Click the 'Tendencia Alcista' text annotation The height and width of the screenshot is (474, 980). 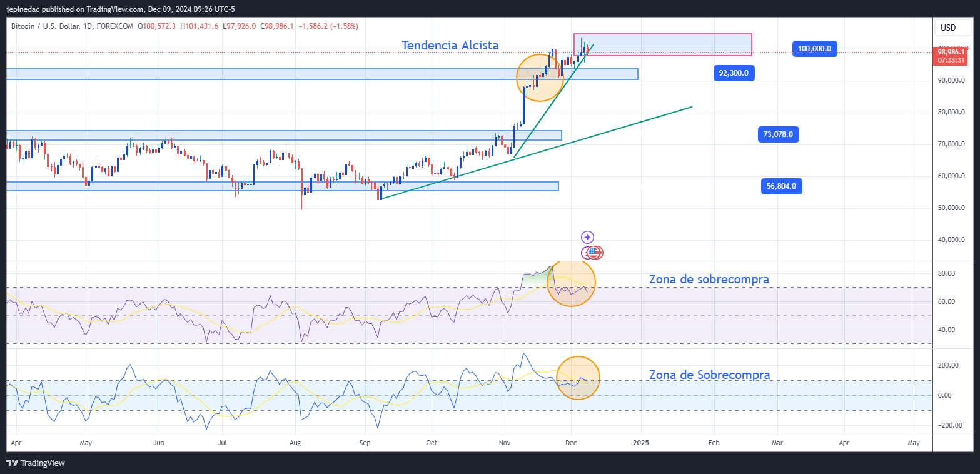tap(450, 45)
